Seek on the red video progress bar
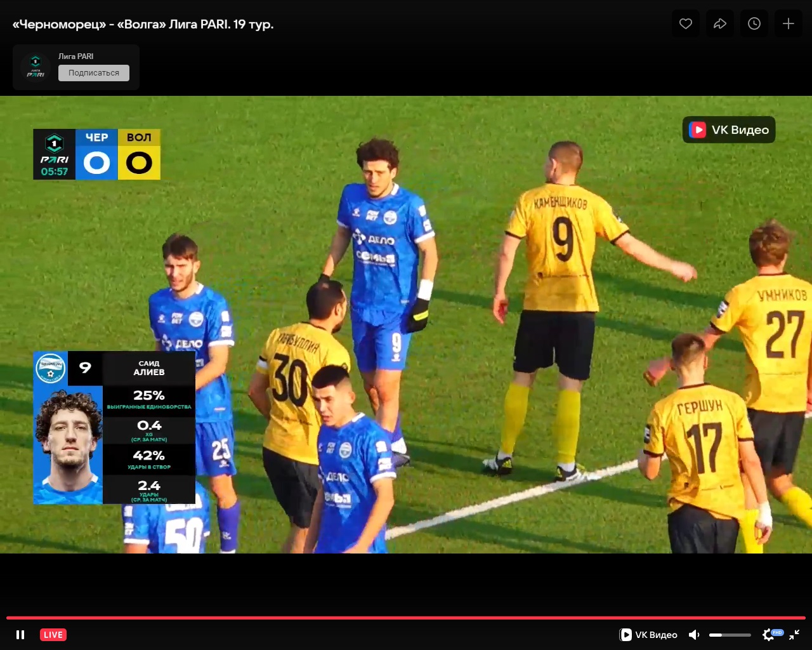812x650 pixels. tap(406, 618)
